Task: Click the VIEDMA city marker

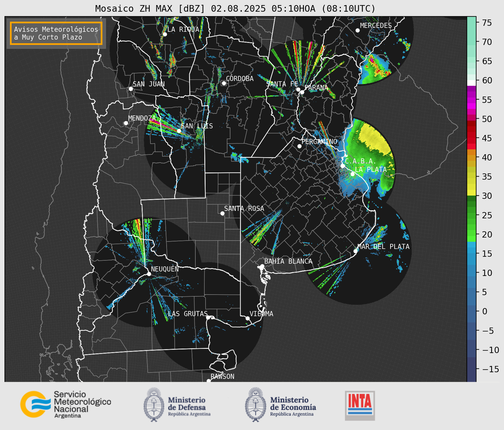Action: [248, 318]
